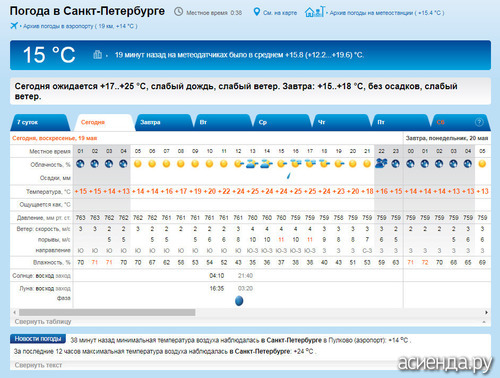Select the Сегодня tab
Image resolution: width=500 pixels, height=378 pixels.
[104, 122]
